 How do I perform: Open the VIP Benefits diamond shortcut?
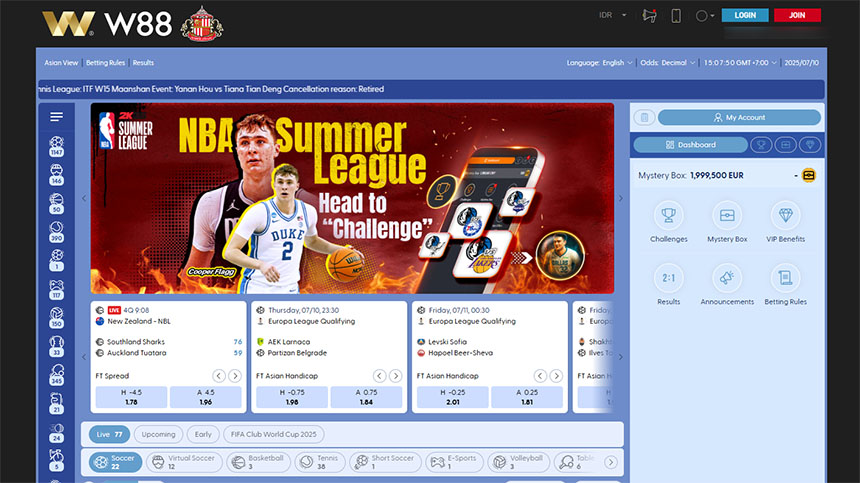coord(785,222)
